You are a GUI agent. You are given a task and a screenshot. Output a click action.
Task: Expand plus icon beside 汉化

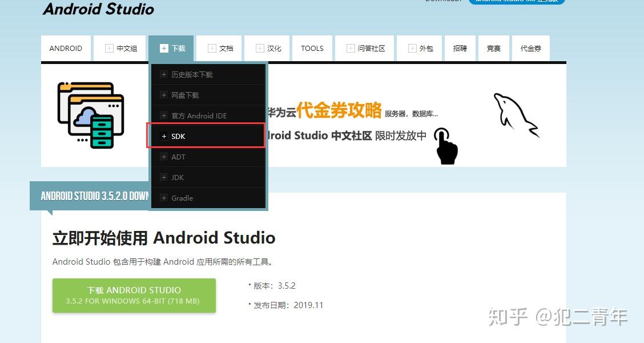click(x=260, y=49)
